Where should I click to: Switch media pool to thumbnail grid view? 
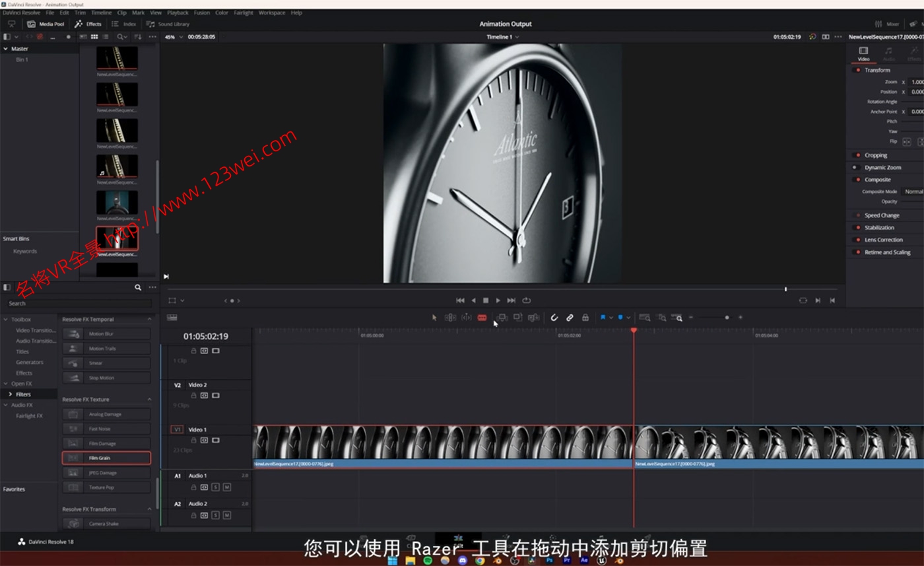pos(94,37)
